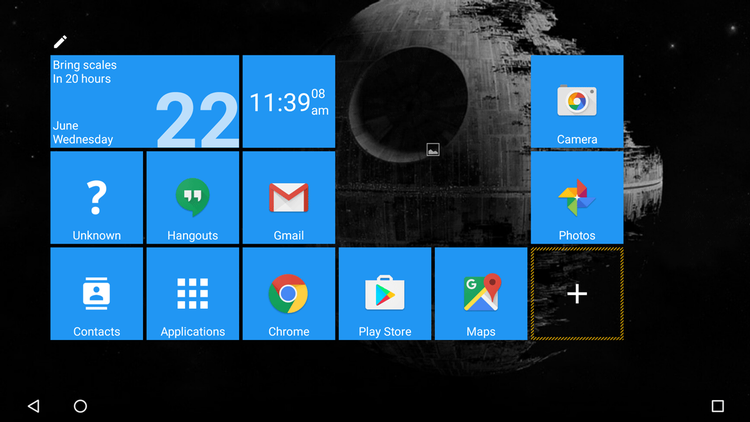Image resolution: width=750 pixels, height=422 pixels.
Task: Tap the 'June Wednesday' date label
Action: click(x=82, y=133)
